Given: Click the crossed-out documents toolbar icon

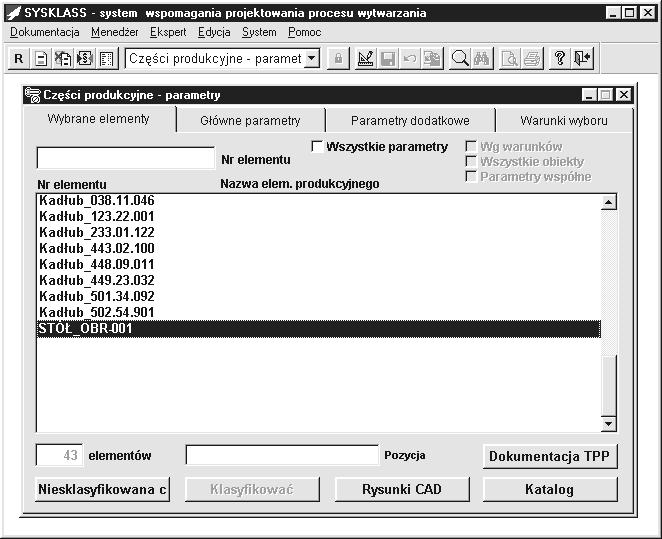Looking at the screenshot, I should click(x=63, y=58).
